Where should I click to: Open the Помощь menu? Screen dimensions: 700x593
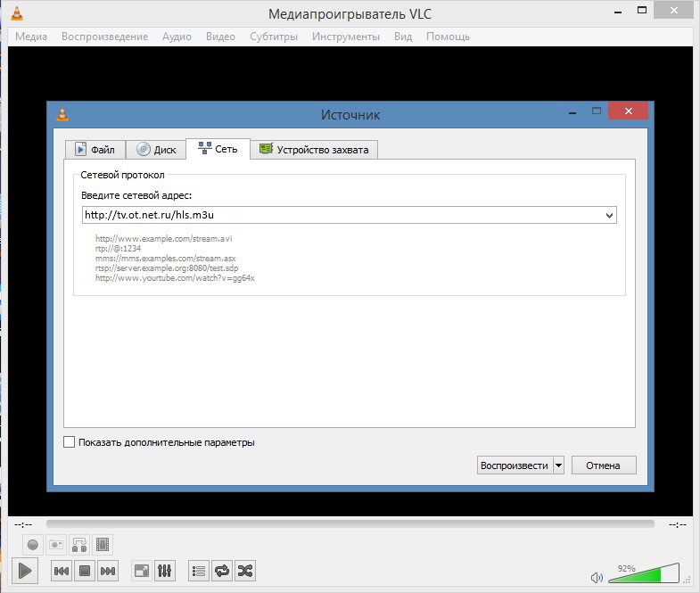(448, 37)
